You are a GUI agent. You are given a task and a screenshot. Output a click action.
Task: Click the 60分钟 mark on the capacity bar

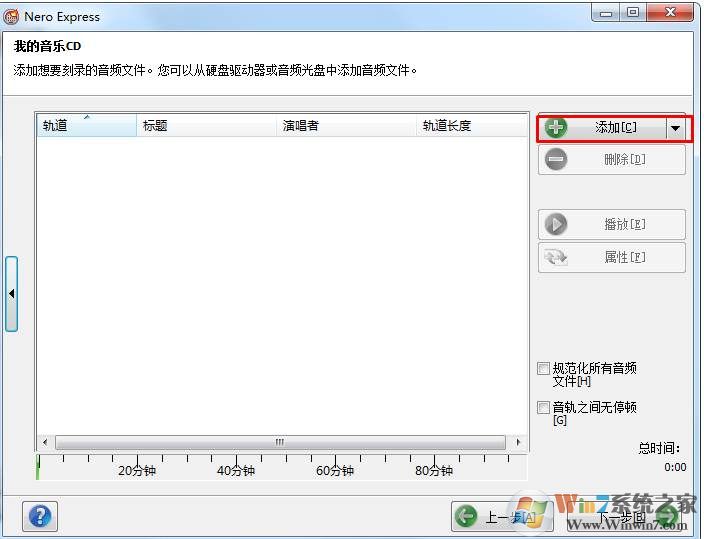coord(335,471)
